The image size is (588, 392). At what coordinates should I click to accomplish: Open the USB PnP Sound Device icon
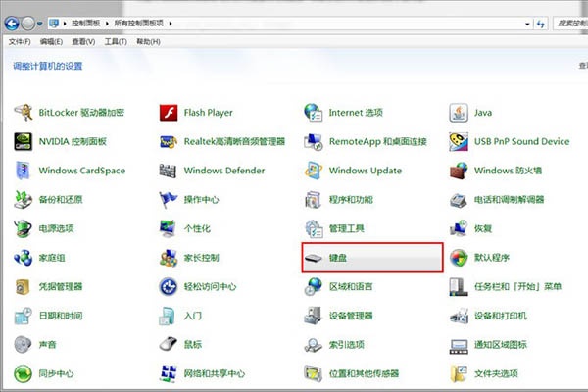coord(459,142)
